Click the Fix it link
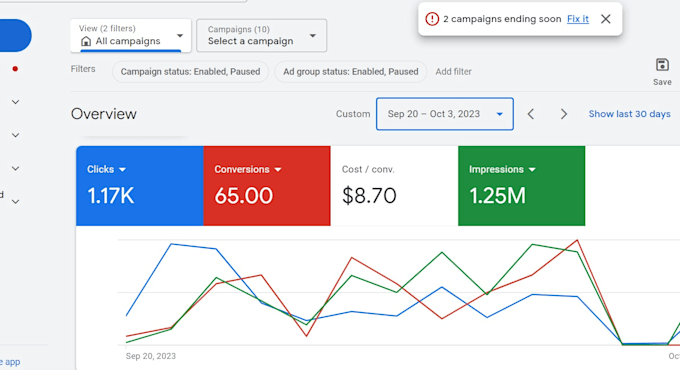 click(x=578, y=19)
